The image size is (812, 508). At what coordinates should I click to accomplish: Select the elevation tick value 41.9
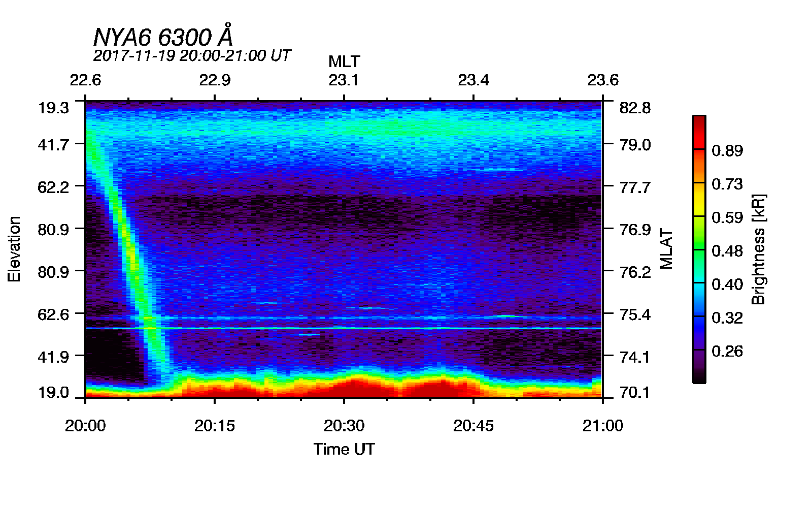(x=53, y=357)
